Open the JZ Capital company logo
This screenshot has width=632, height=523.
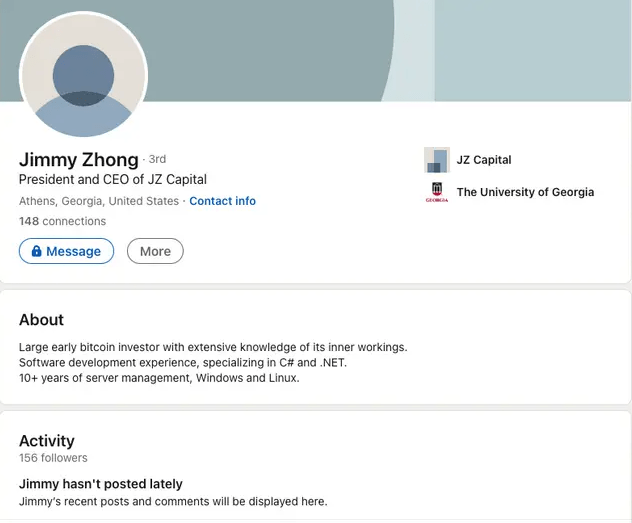(437, 160)
